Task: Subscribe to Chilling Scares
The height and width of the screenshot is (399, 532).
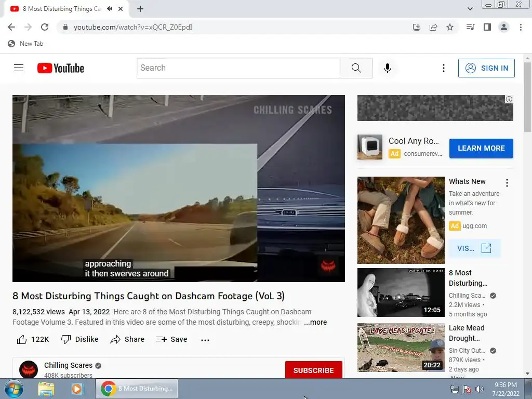Action: [313, 370]
